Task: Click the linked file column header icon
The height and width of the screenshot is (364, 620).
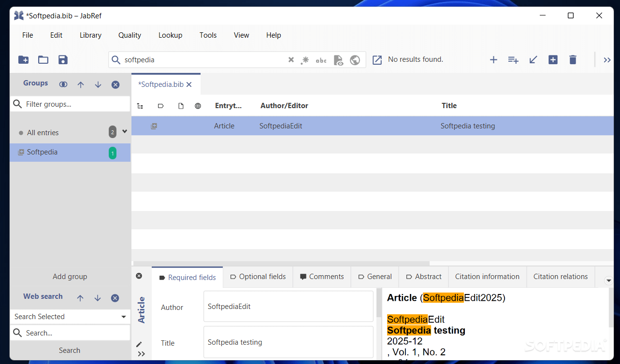Action: pos(181,106)
